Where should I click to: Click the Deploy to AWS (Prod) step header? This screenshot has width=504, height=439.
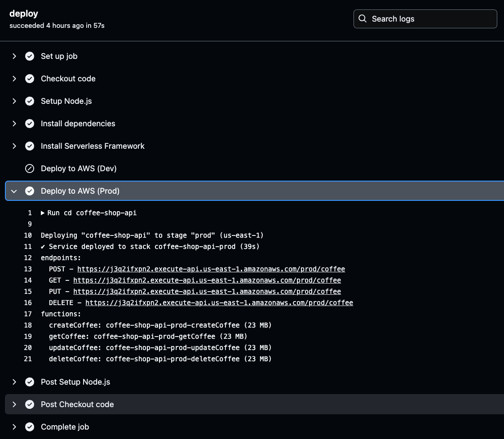(x=255, y=191)
